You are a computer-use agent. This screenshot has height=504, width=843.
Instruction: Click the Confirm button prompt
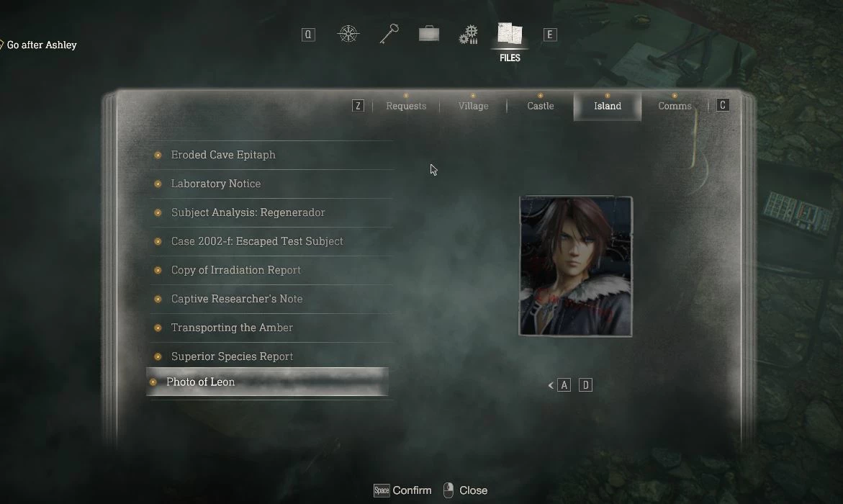402,490
